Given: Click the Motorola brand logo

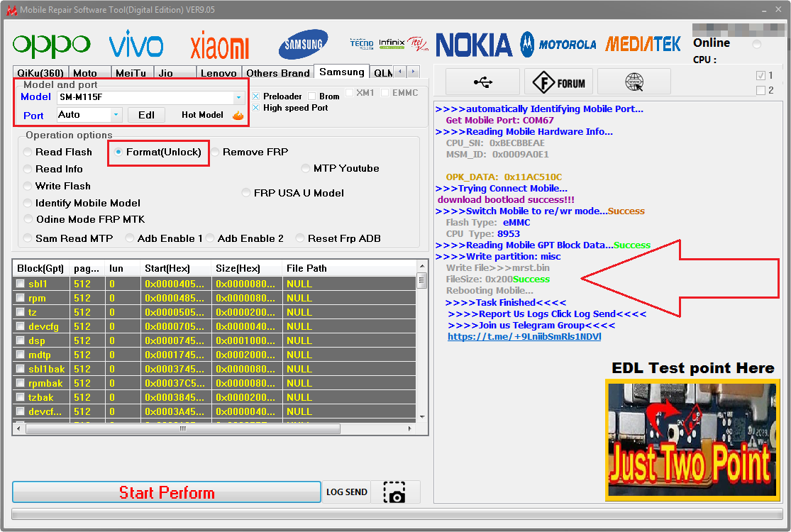Looking at the screenshot, I should pos(558,45).
